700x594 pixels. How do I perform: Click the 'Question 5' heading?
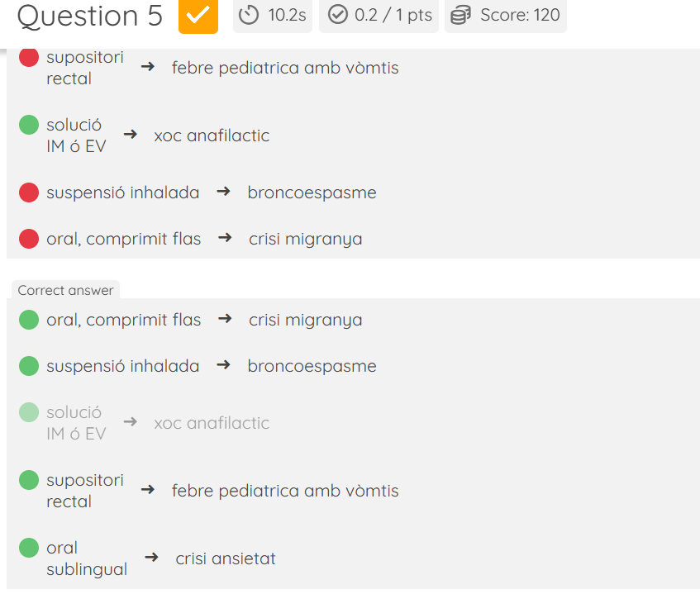pyautogui.click(x=89, y=17)
